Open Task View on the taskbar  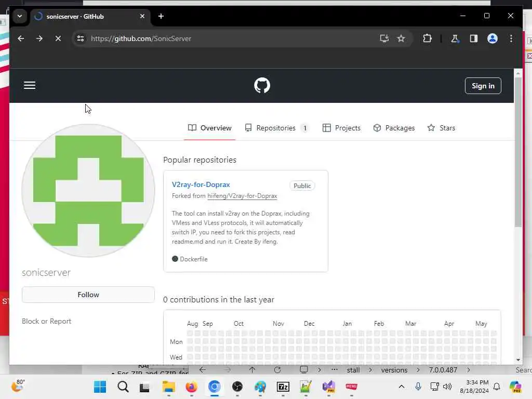click(x=144, y=387)
